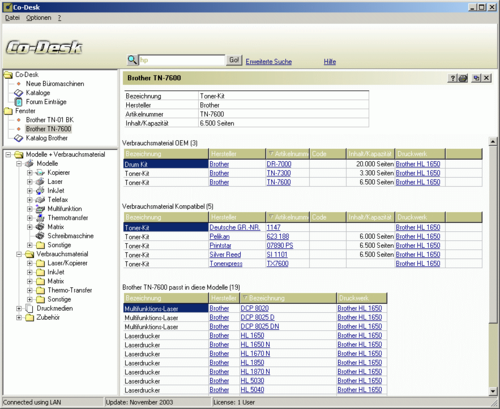Open Deutsche GR.-NR. manufacturer link

point(235,228)
